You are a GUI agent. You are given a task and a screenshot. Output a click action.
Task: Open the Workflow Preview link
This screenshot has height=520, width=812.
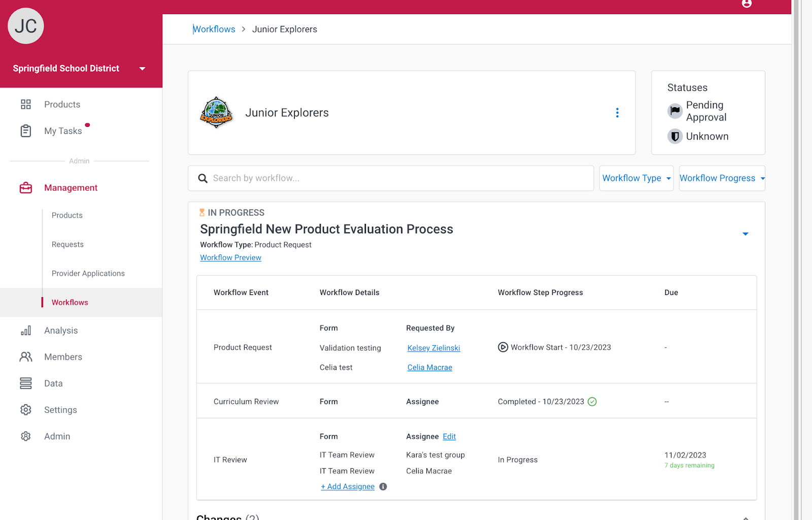point(230,257)
